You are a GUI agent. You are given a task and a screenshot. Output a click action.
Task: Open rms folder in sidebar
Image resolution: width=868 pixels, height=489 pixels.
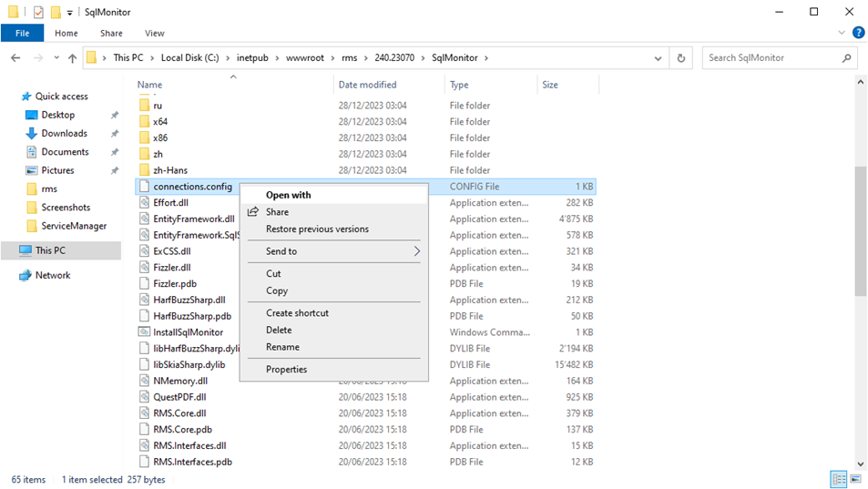[49, 188]
